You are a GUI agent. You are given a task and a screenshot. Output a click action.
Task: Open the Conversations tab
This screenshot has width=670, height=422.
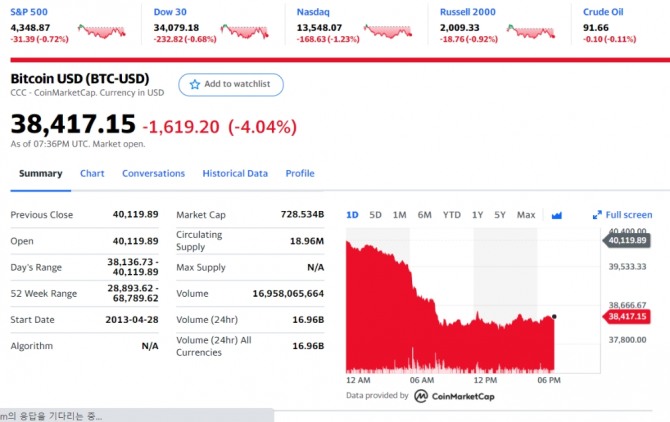pyautogui.click(x=153, y=173)
